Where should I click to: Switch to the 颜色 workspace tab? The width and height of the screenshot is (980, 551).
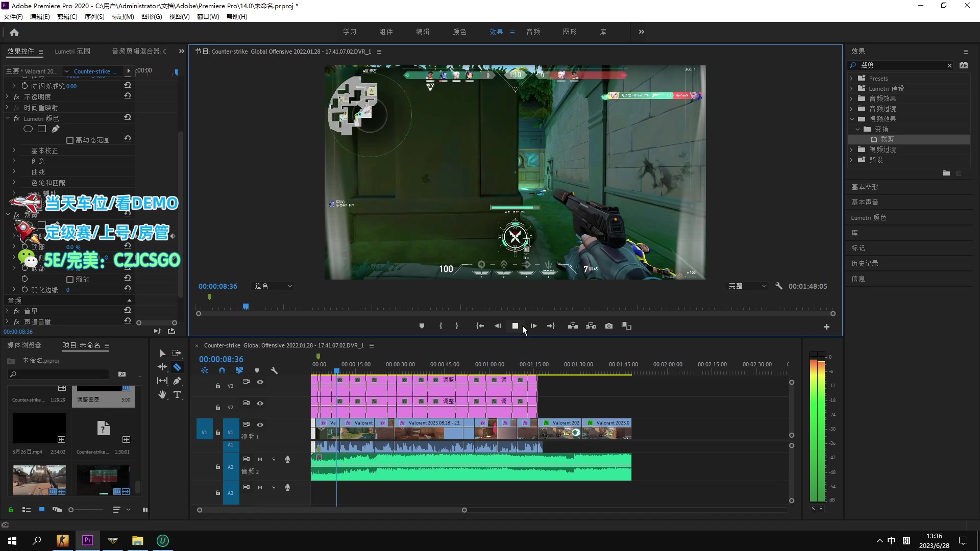[459, 32]
